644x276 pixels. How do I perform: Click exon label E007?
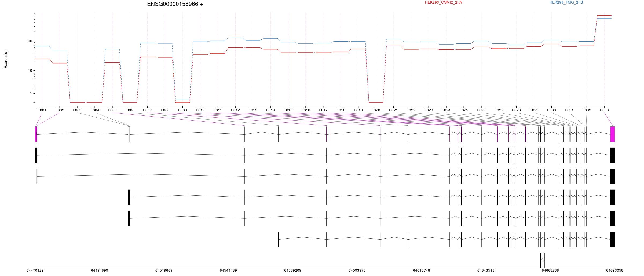point(147,110)
